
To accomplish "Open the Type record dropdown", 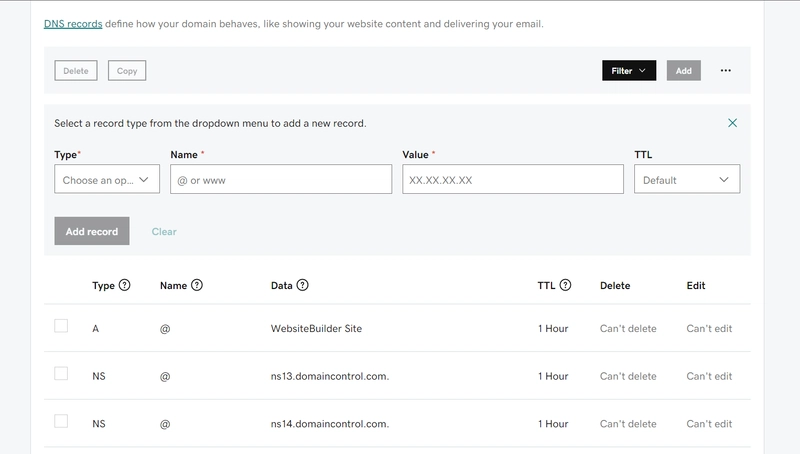I will pyautogui.click(x=106, y=180).
